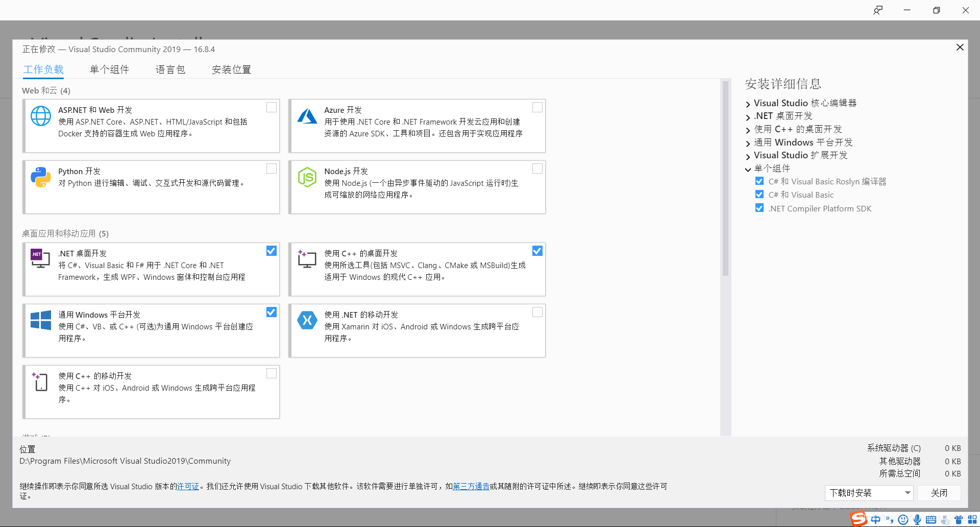Enable the ASP.NET and Web development workload
This screenshot has width=980, height=527.
click(x=272, y=107)
